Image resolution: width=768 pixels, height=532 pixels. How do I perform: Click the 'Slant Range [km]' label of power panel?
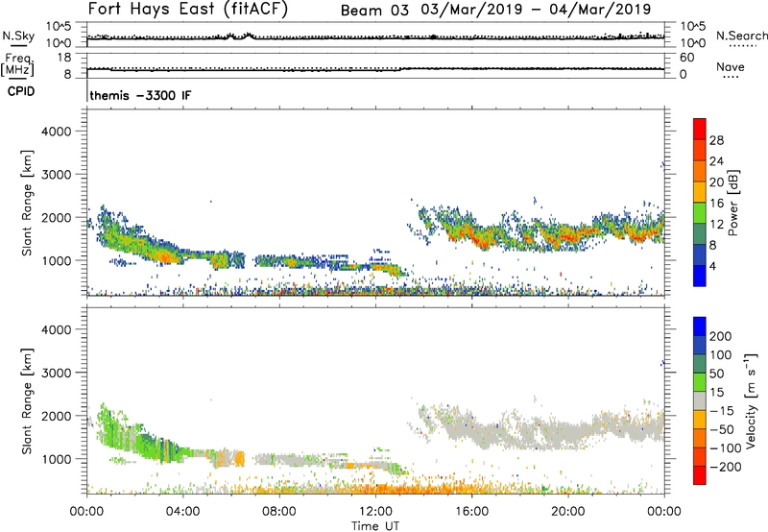coord(27,203)
